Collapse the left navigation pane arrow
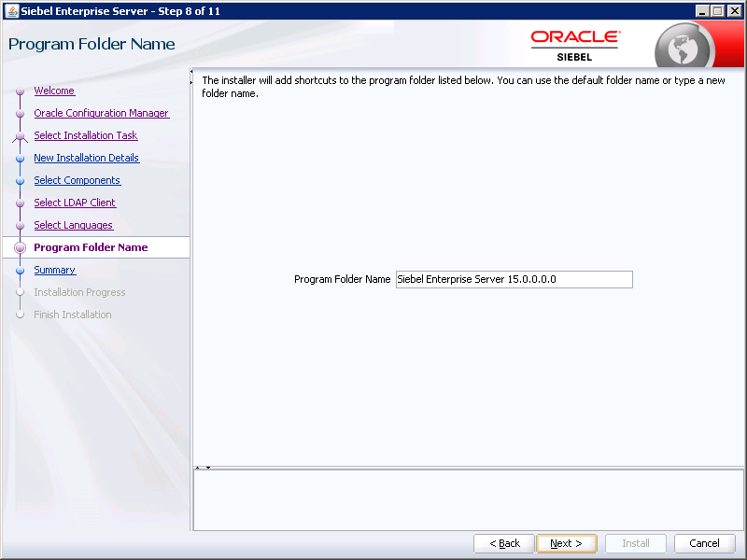Screen dimensions: 747x560 [x=191, y=72]
